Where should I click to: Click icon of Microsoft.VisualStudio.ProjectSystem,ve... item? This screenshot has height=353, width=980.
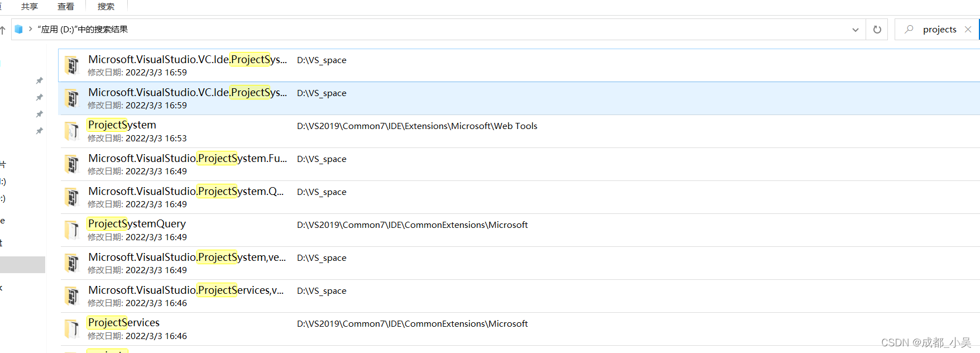71,263
